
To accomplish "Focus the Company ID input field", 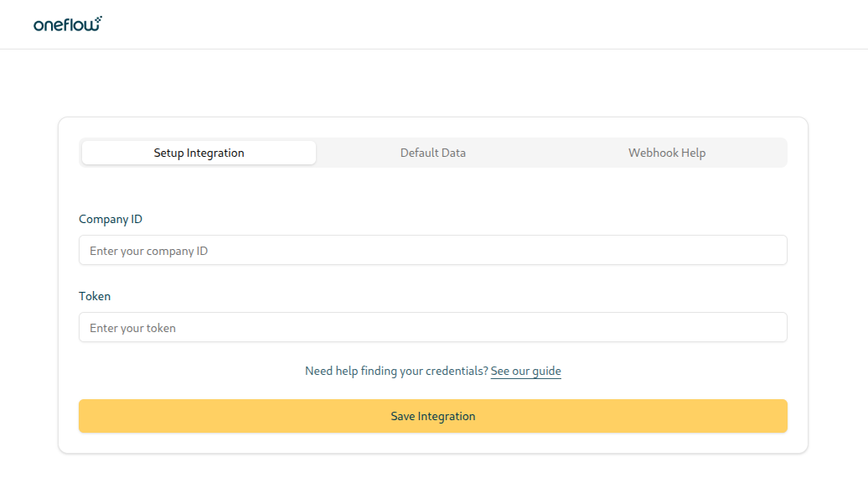I will [433, 250].
